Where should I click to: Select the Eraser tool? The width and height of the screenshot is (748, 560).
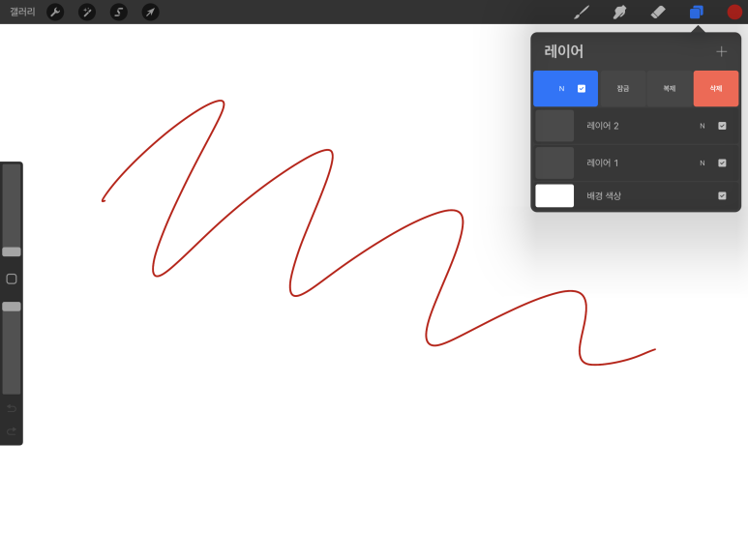658,12
